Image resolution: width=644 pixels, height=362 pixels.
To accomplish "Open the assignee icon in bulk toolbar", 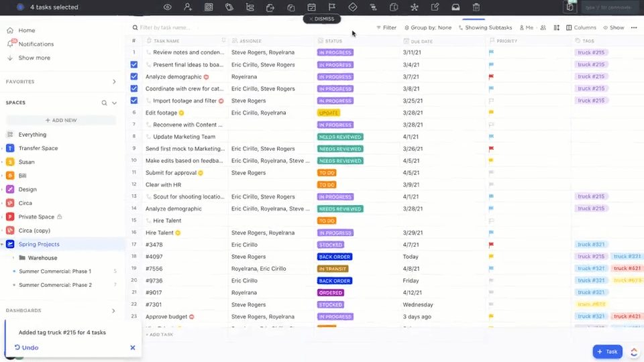I will click(x=188, y=7).
